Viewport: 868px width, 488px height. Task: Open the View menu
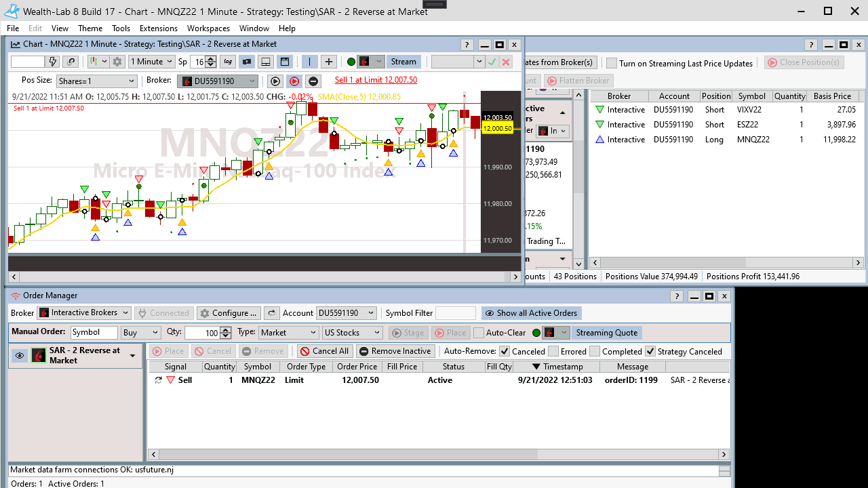(x=60, y=28)
